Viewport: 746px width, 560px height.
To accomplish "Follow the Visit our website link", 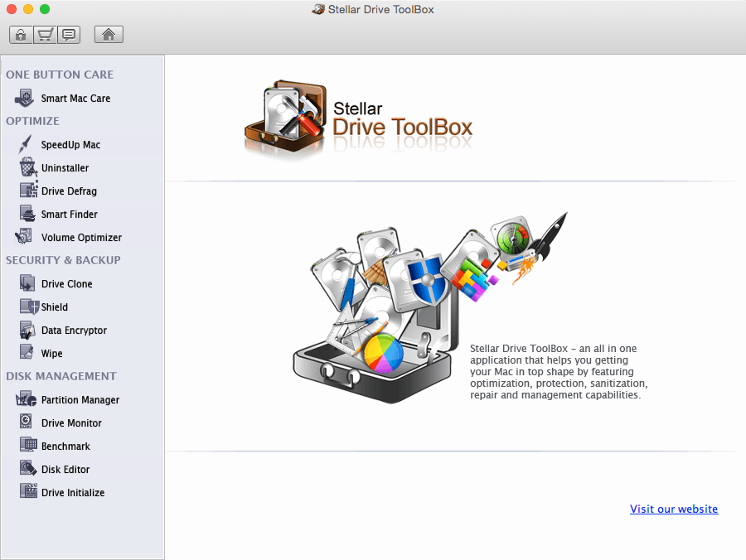I will pyautogui.click(x=674, y=509).
